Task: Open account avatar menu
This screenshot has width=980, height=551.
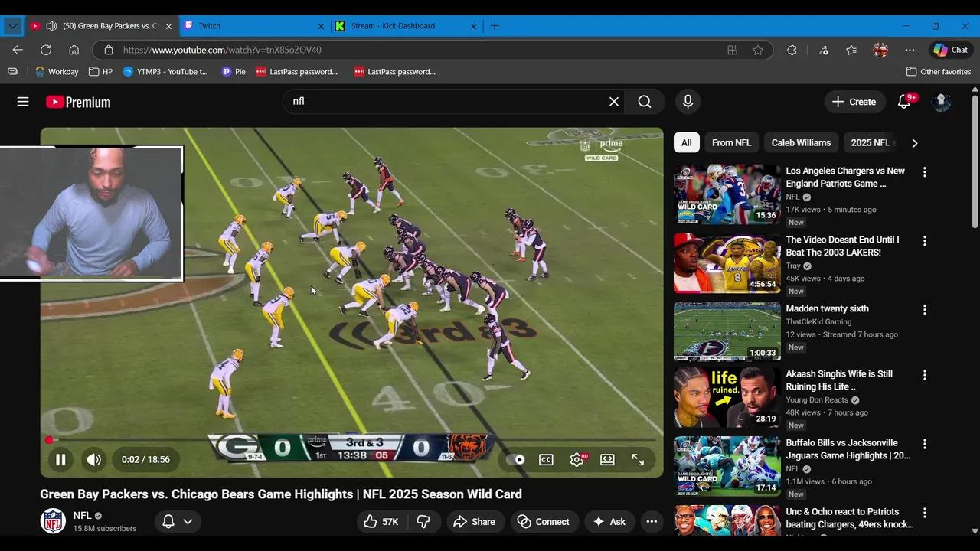Action: click(941, 102)
